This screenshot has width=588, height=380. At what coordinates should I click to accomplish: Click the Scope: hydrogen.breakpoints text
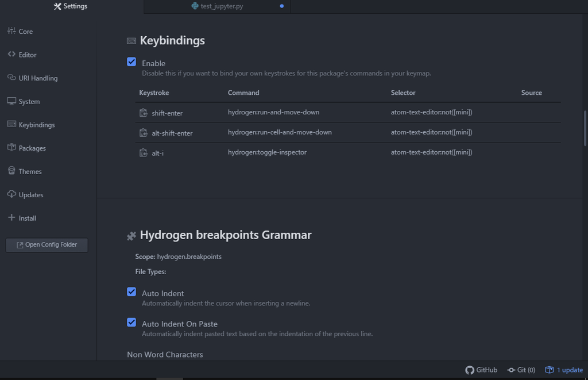179,257
